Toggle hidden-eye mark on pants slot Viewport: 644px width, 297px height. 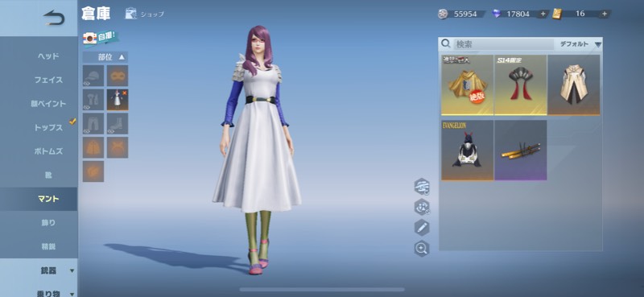[x=87, y=131]
